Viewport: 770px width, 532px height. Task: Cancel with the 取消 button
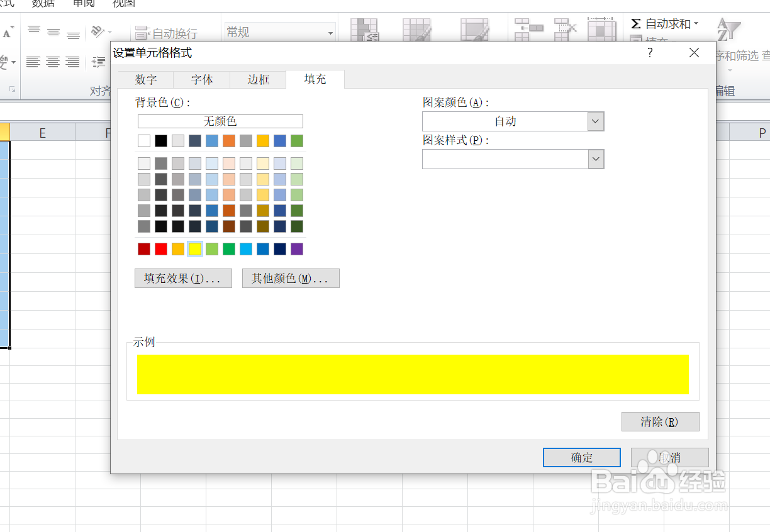pyautogui.click(x=670, y=458)
